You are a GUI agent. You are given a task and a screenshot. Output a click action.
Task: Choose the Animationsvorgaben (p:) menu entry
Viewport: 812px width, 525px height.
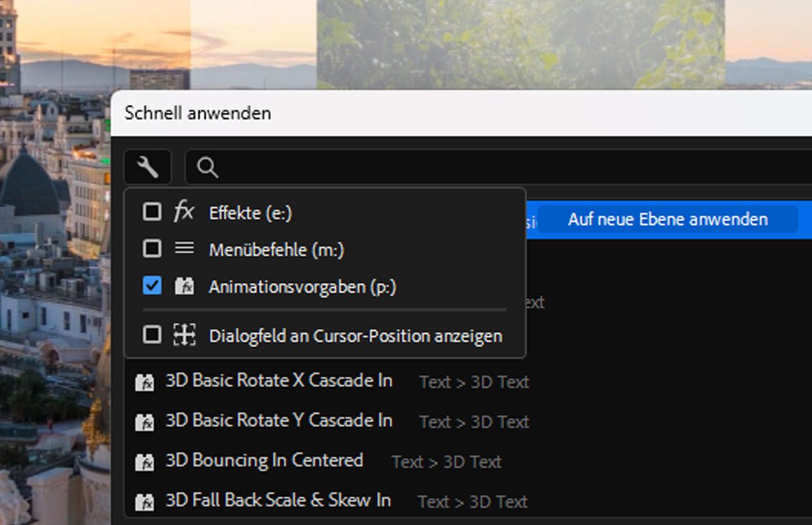(x=302, y=287)
